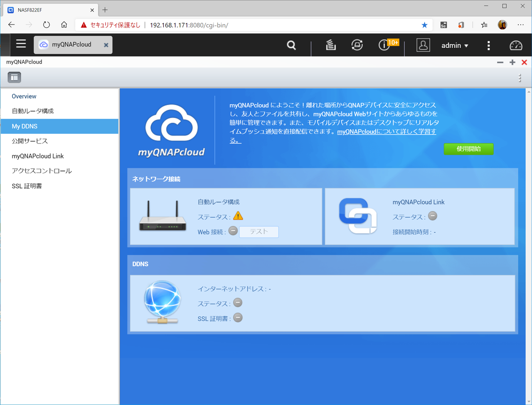The image size is (532, 405).
Task: Open the browser profile avatar
Action: (502, 25)
